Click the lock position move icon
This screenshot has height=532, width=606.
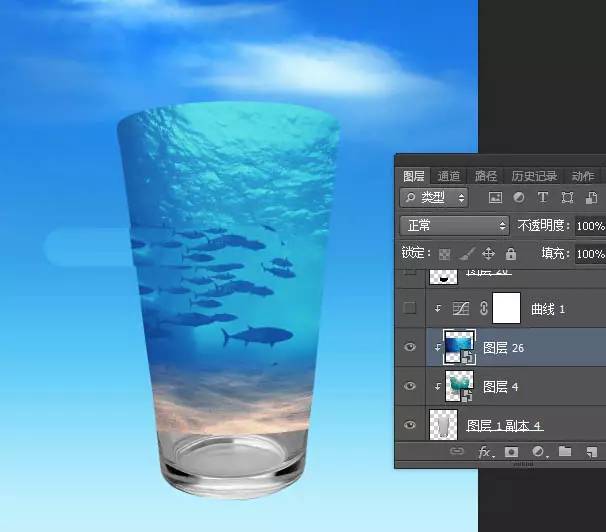pyautogui.click(x=489, y=254)
